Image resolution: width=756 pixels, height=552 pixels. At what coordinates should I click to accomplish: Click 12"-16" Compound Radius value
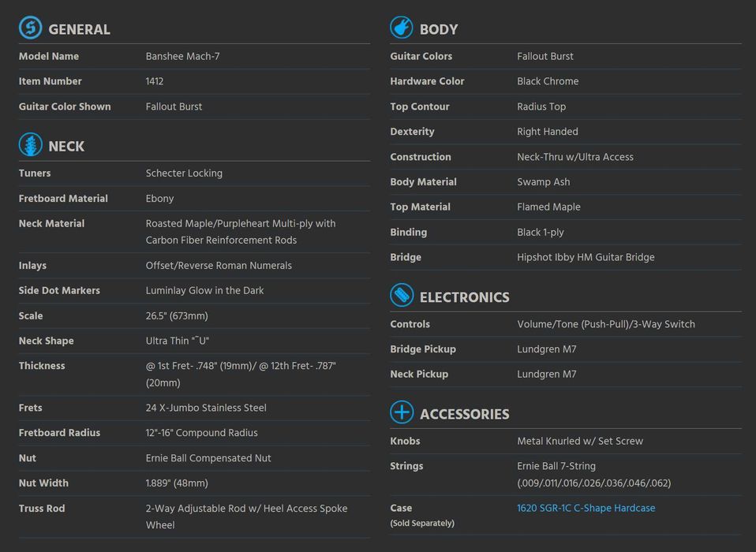201,433
